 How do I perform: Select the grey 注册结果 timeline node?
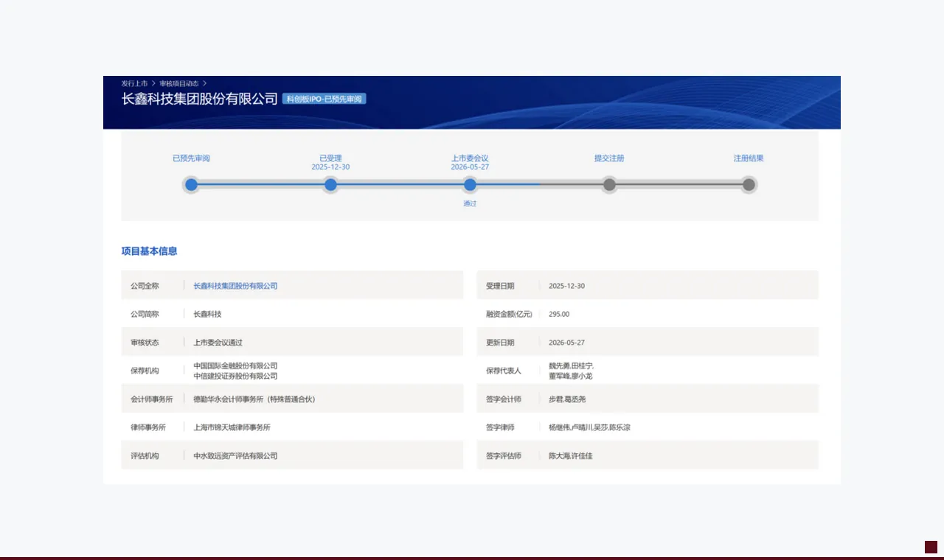[x=749, y=185]
